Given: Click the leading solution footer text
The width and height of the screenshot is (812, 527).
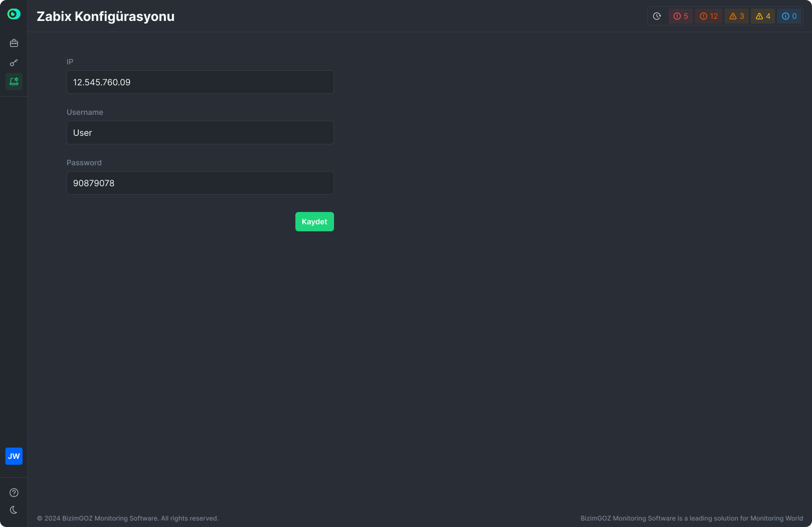Looking at the screenshot, I should click(x=692, y=518).
